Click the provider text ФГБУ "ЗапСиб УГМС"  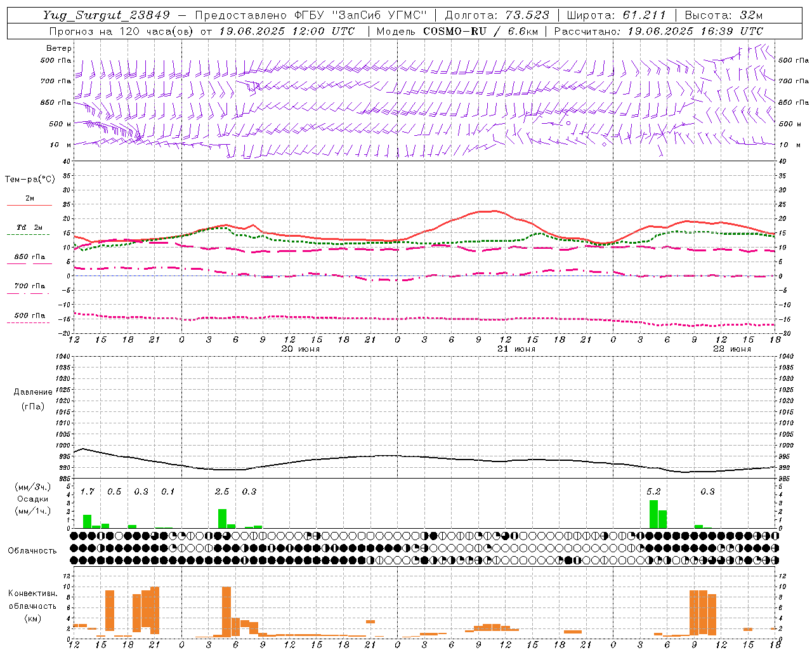361,15
